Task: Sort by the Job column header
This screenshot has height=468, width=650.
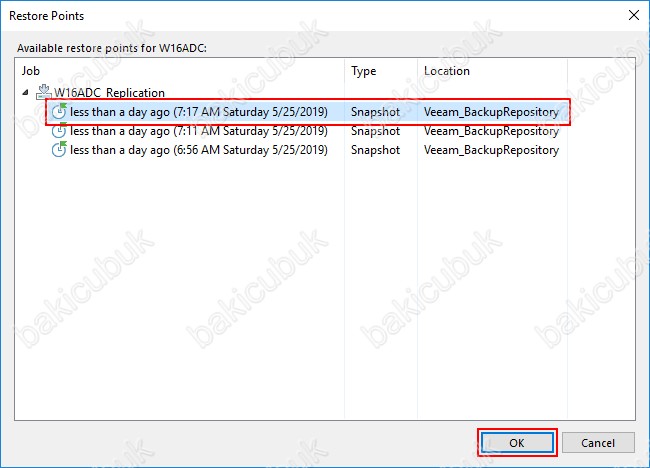Action: pyautogui.click(x=179, y=71)
